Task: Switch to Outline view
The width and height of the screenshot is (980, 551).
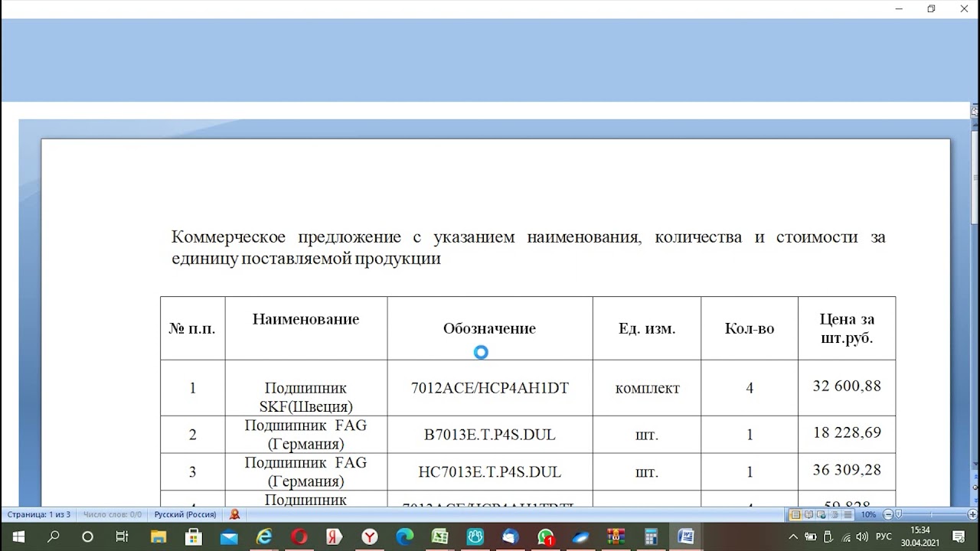Action: 835,514
